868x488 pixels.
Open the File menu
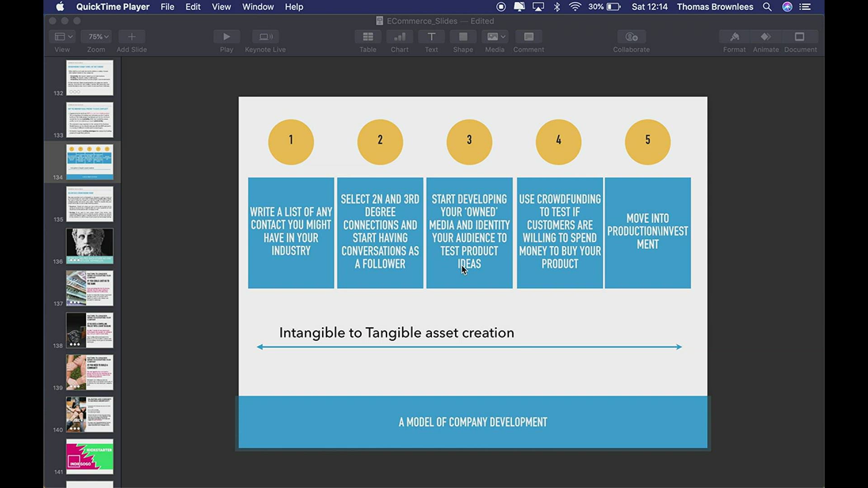(x=167, y=7)
